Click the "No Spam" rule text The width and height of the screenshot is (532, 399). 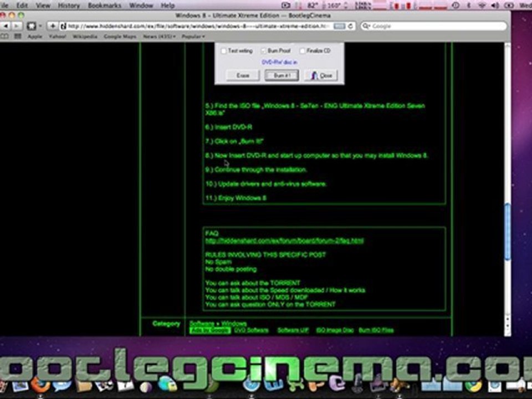[x=218, y=262]
